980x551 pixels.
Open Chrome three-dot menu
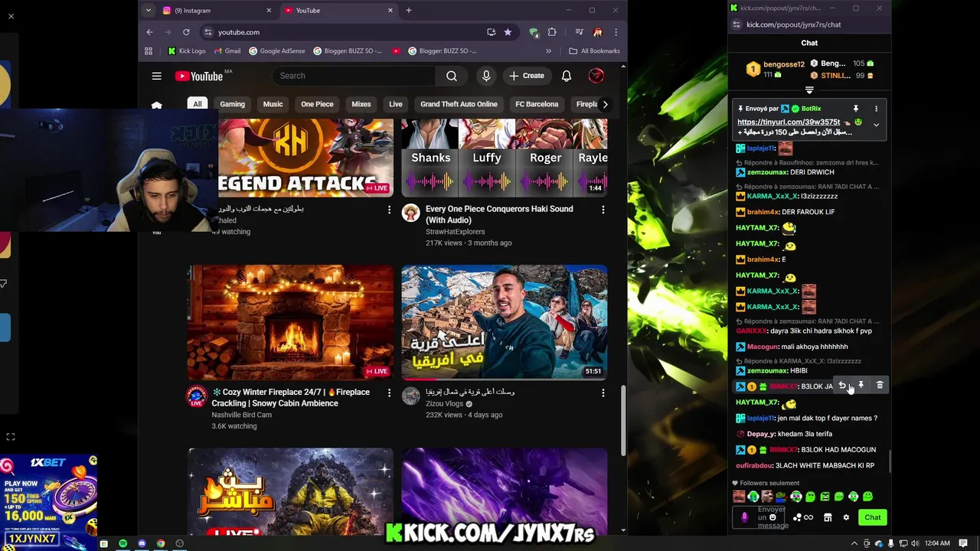(x=616, y=32)
